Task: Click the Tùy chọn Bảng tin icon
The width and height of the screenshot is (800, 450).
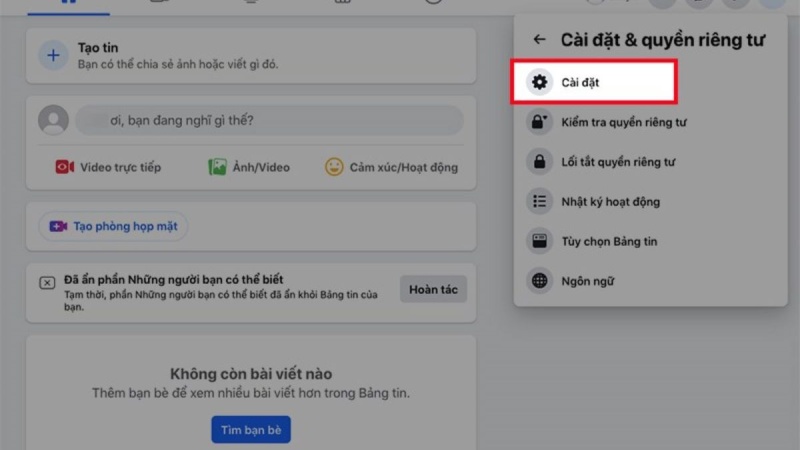Action: tap(539, 241)
